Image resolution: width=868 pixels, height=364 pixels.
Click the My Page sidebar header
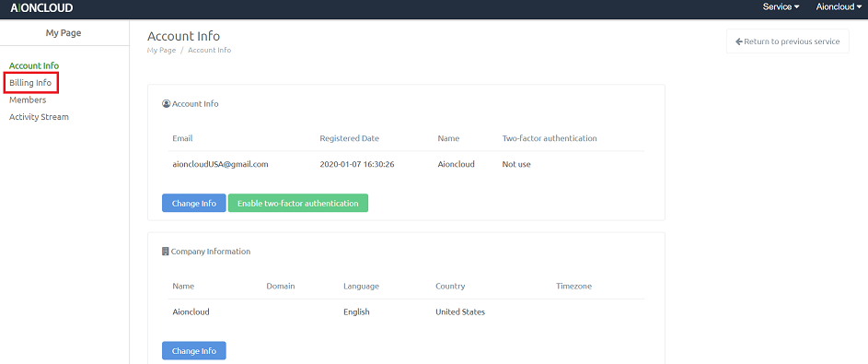(x=64, y=32)
